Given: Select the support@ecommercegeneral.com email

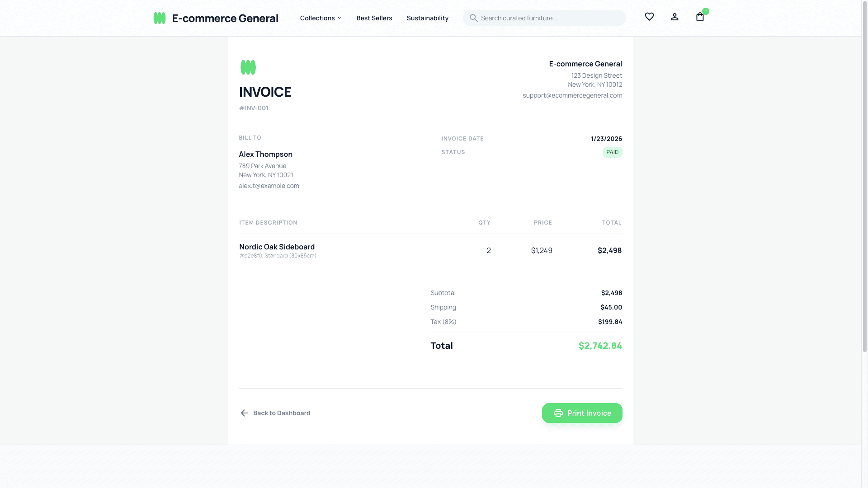Looking at the screenshot, I should [x=572, y=95].
